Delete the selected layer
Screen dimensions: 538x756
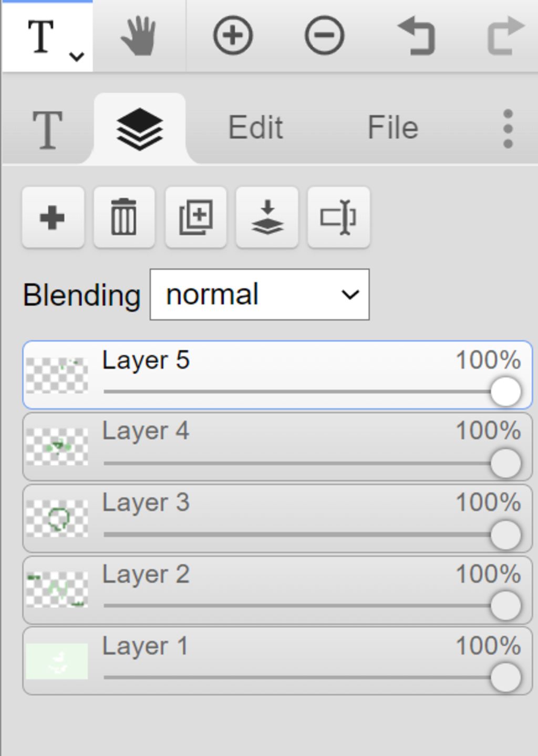click(124, 217)
